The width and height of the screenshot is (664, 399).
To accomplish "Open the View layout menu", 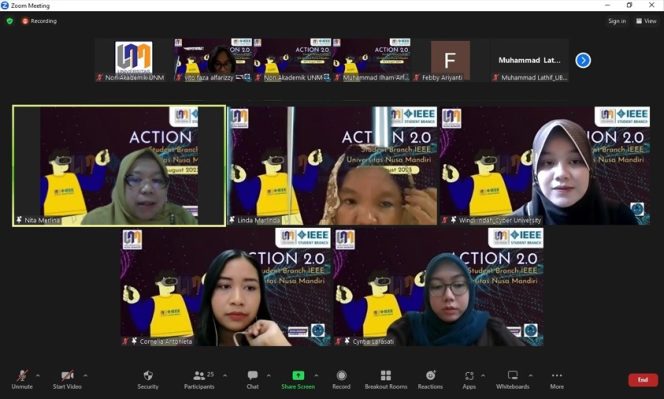I will (x=646, y=21).
